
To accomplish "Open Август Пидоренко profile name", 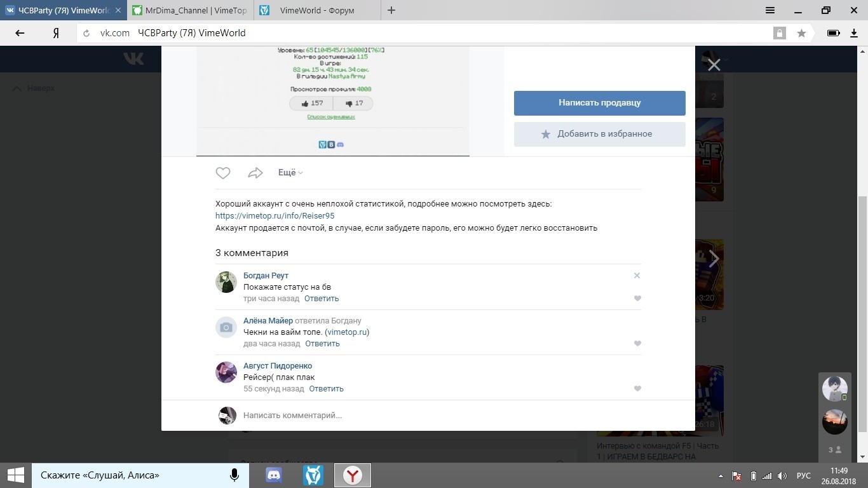I will click(278, 366).
